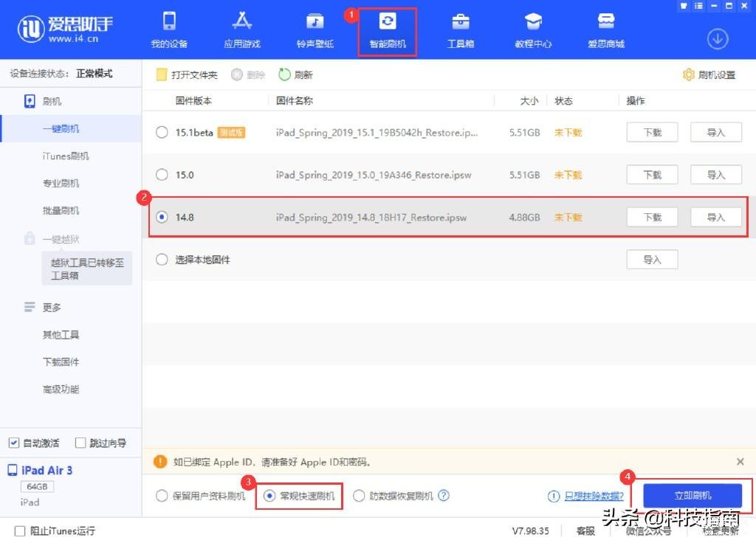The height and width of the screenshot is (543, 756).
Task: Import a local firmware file
Action: pos(653,259)
